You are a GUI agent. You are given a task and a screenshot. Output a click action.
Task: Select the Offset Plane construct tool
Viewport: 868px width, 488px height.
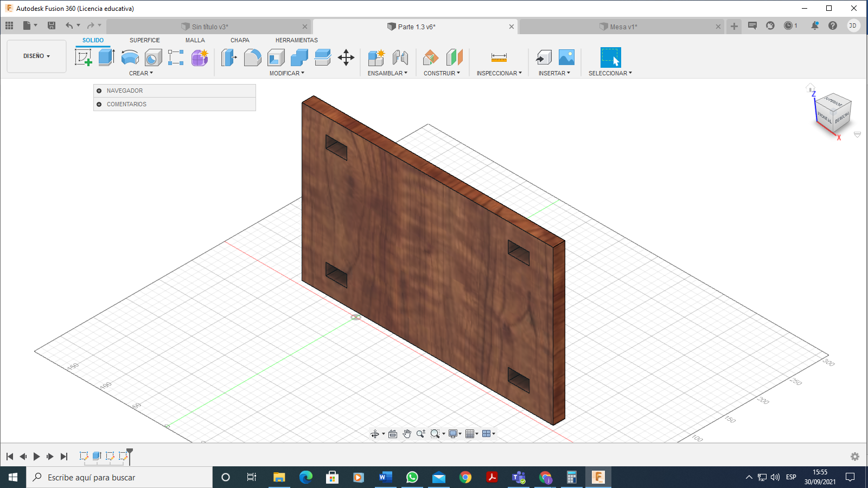click(431, 57)
